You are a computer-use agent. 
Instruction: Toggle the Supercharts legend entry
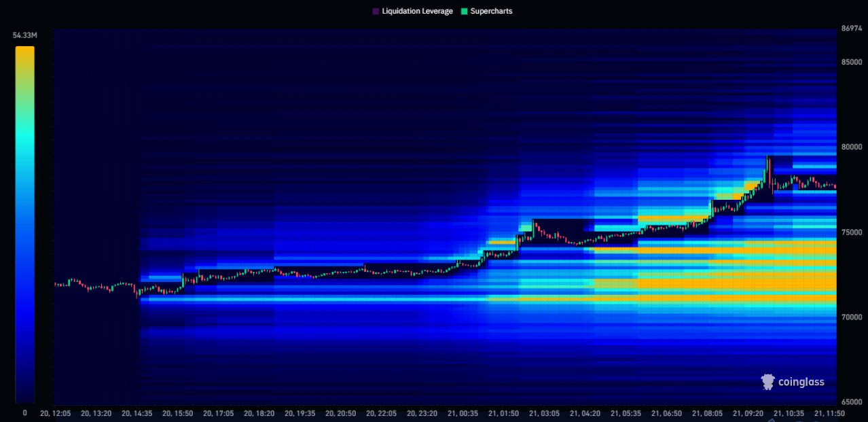pyautogui.click(x=486, y=12)
